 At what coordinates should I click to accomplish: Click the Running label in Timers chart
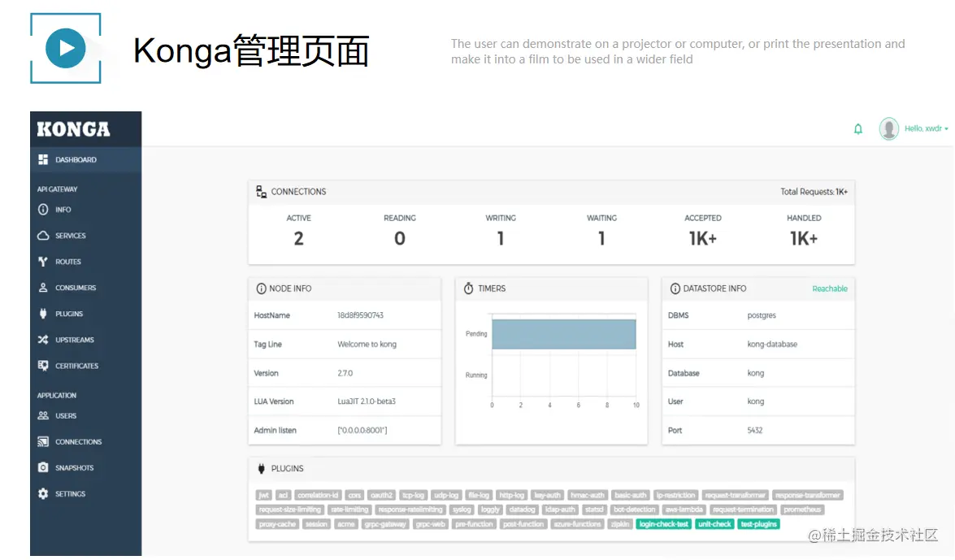click(476, 376)
